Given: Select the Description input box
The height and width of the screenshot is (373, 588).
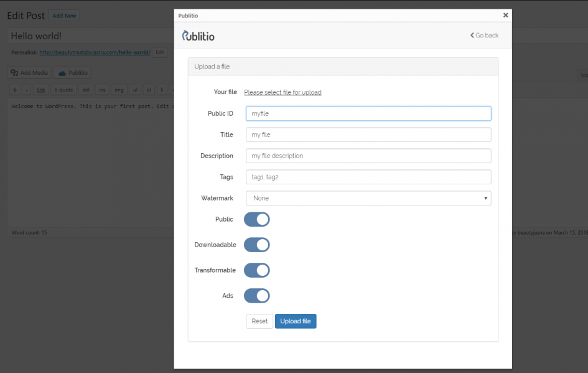Looking at the screenshot, I should (x=368, y=156).
